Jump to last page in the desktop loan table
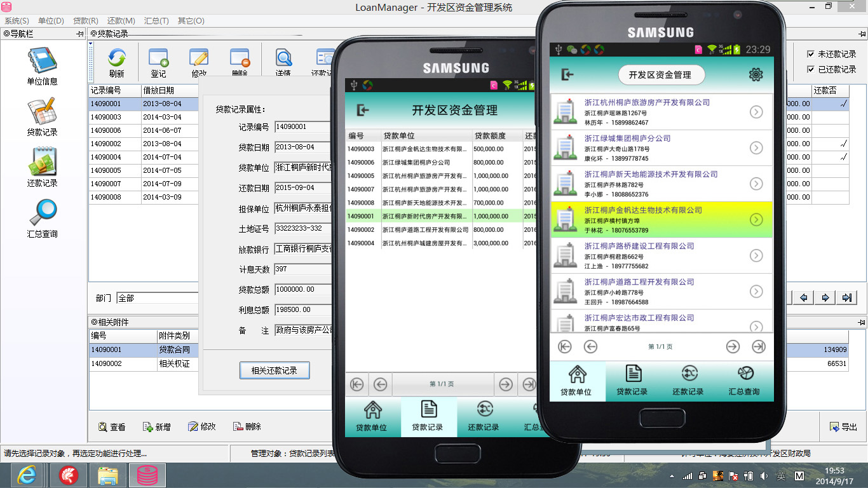The height and width of the screenshot is (488, 868). [x=846, y=297]
